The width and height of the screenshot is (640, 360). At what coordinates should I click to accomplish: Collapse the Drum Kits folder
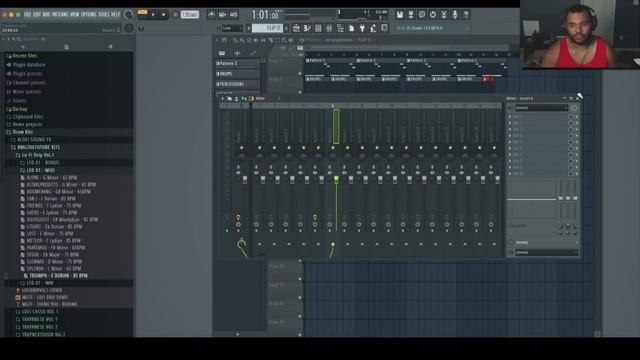22,132
